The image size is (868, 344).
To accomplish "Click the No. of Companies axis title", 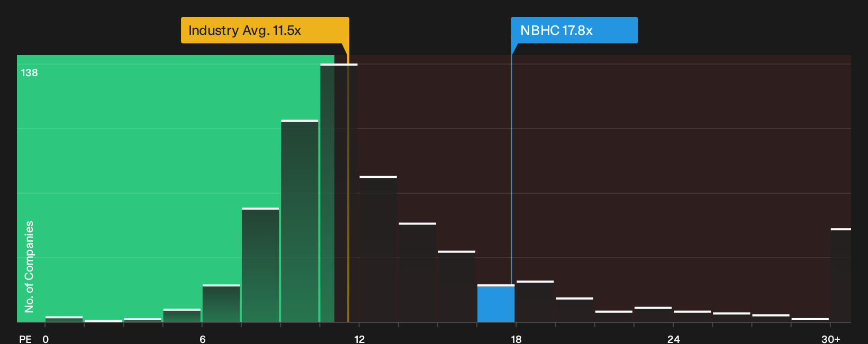I will (x=29, y=266).
